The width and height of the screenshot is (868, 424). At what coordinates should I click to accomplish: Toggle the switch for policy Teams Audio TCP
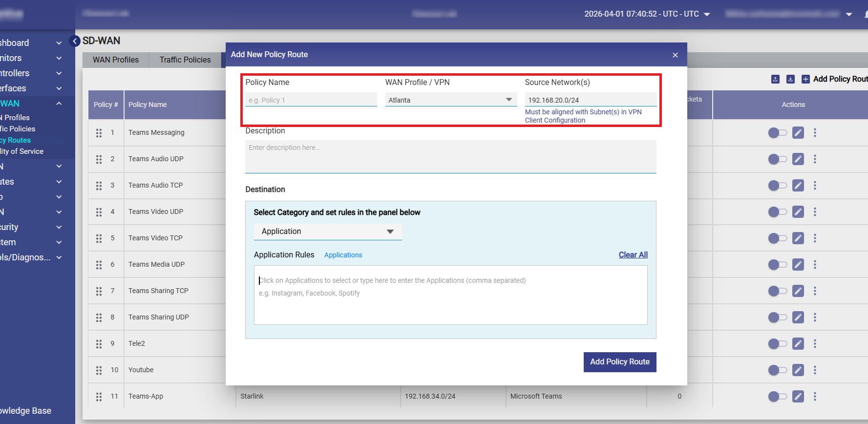click(x=777, y=186)
